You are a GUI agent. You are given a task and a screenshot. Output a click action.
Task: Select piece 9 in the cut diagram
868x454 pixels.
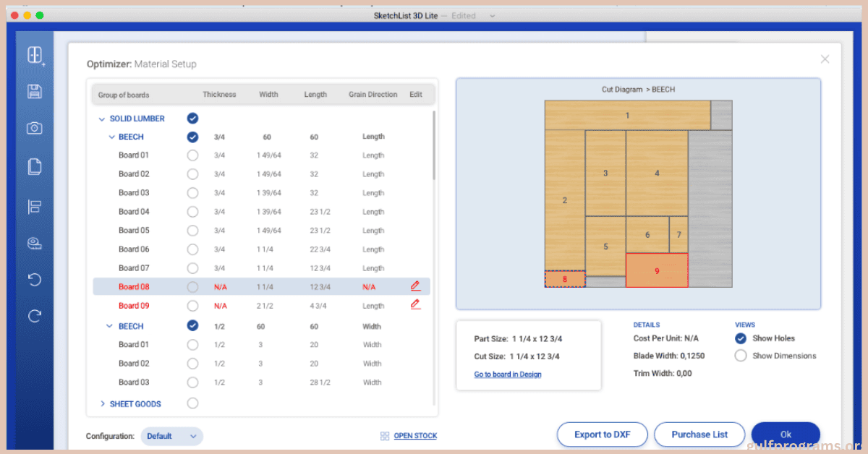pos(657,271)
